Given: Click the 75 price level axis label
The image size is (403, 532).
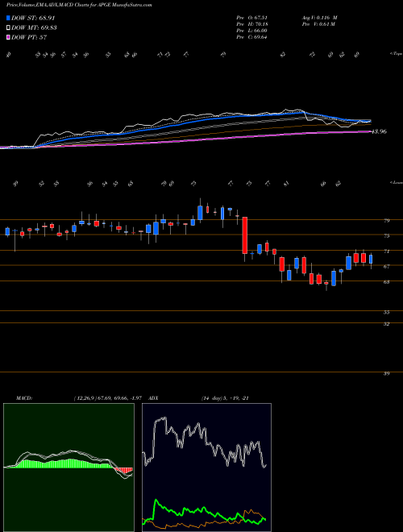Looking at the screenshot, I should (386, 236).
